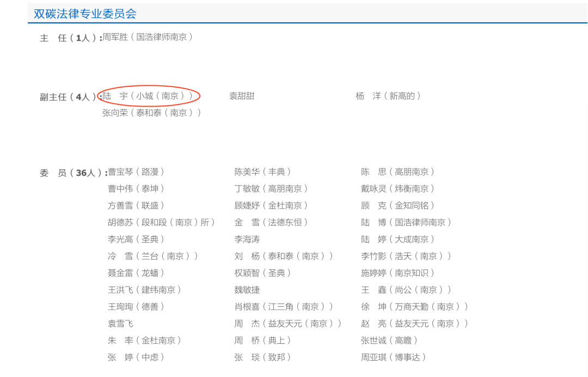
Task: Select 张 琰（致邦）
Action: [x=262, y=357]
